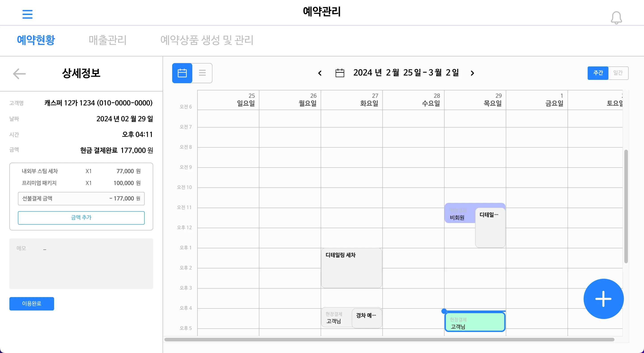Open 매출관리 tab

pos(108,40)
